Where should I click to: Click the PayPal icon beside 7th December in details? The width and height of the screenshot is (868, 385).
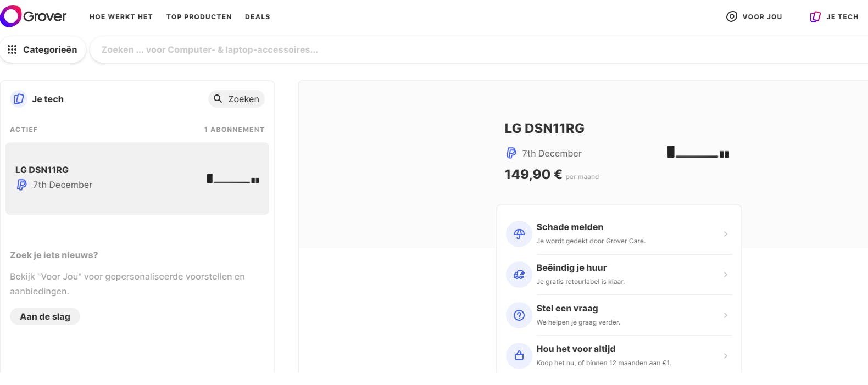(511, 153)
